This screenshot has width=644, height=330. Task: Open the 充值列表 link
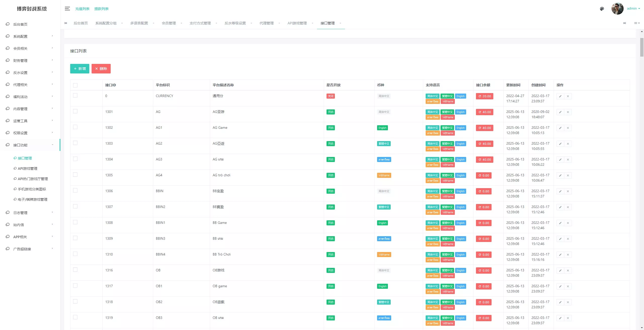[x=82, y=9]
